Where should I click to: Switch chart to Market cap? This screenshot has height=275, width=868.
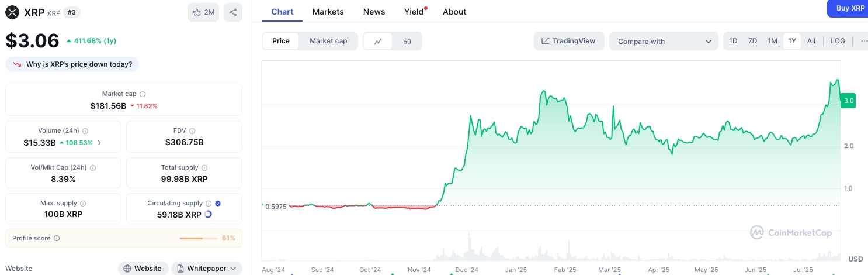pyautogui.click(x=328, y=41)
